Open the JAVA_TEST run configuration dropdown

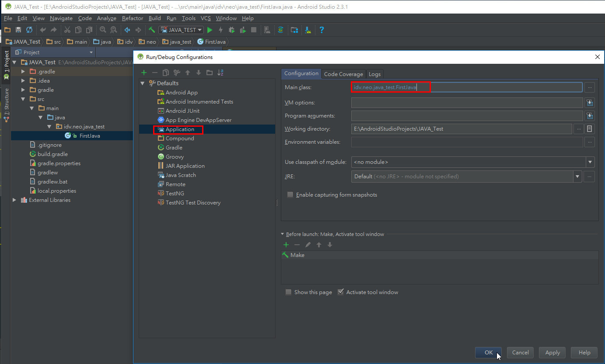(181, 30)
